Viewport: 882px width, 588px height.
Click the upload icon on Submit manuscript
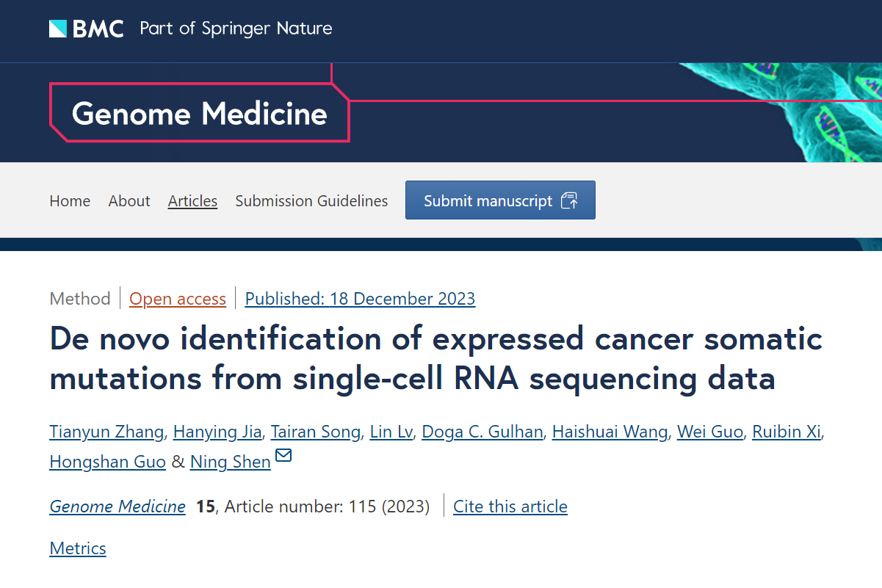[x=569, y=200]
